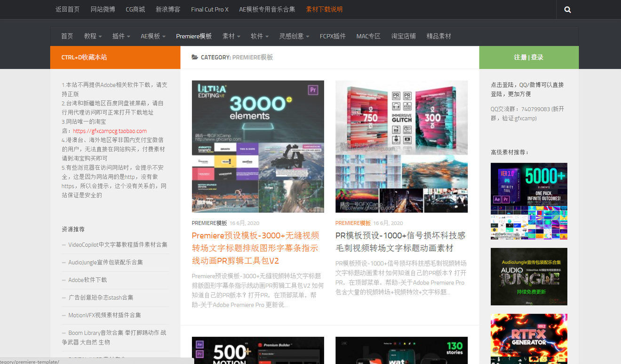This screenshot has width=621, height=364.
Task: Click PREMIERE模板 tag under 3000+ elements post
Action: (x=209, y=223)
